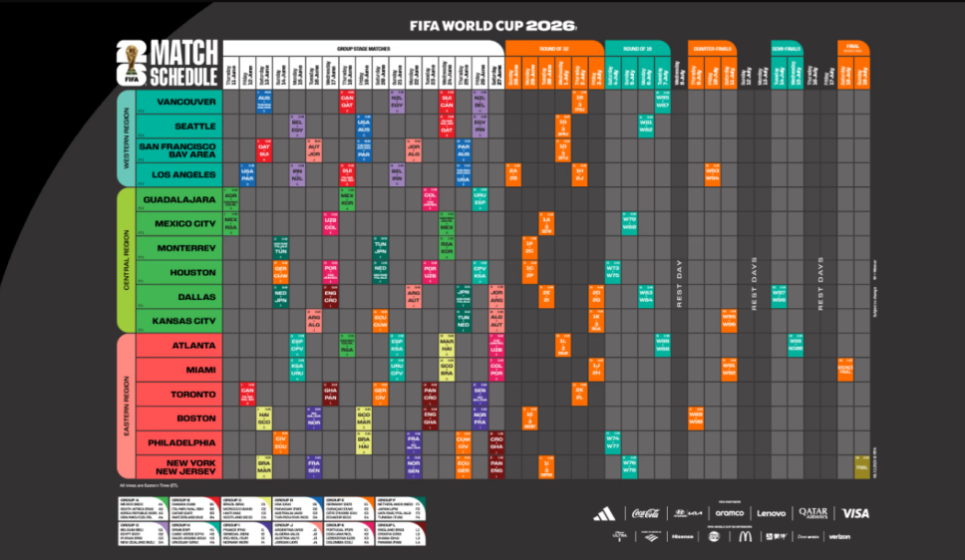
Task: Select the Coca-Cola sponsor logo
Action: tap(646, 514)
